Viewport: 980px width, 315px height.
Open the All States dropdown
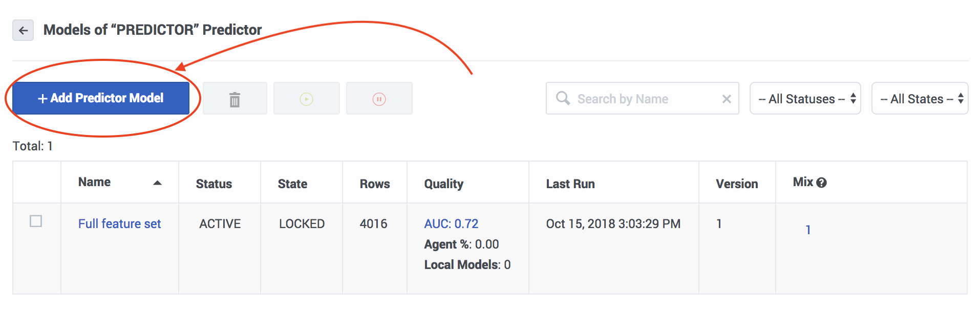tap(920, 99)
